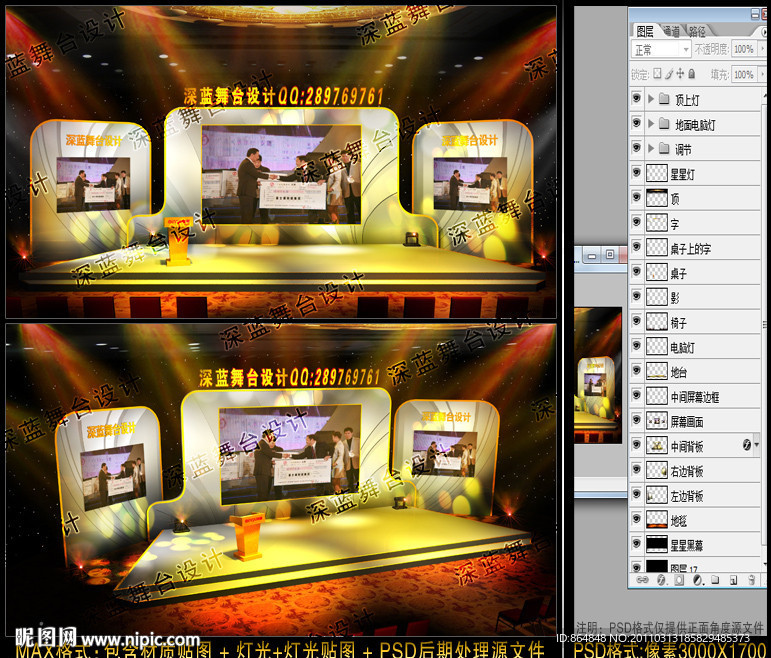Viewport: 771px width, 658px height.
Task: Click the opacity 100% input field
Action: [x=744, y=49]
